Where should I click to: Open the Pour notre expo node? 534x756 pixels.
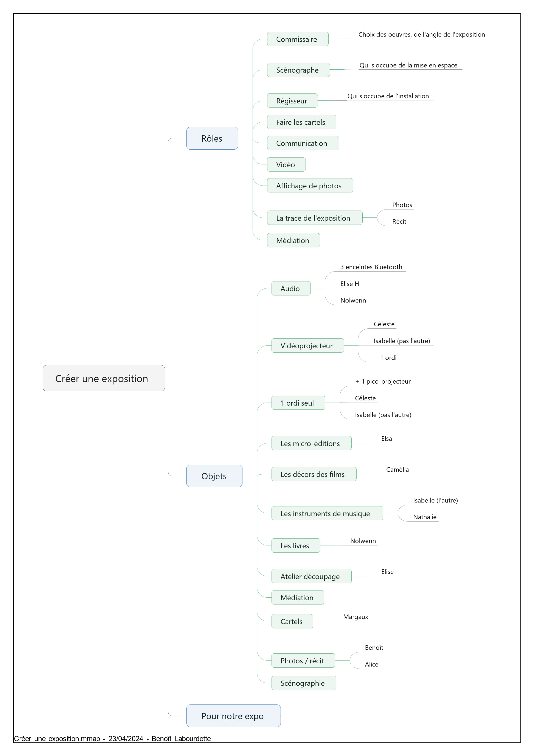pos(233,715)
